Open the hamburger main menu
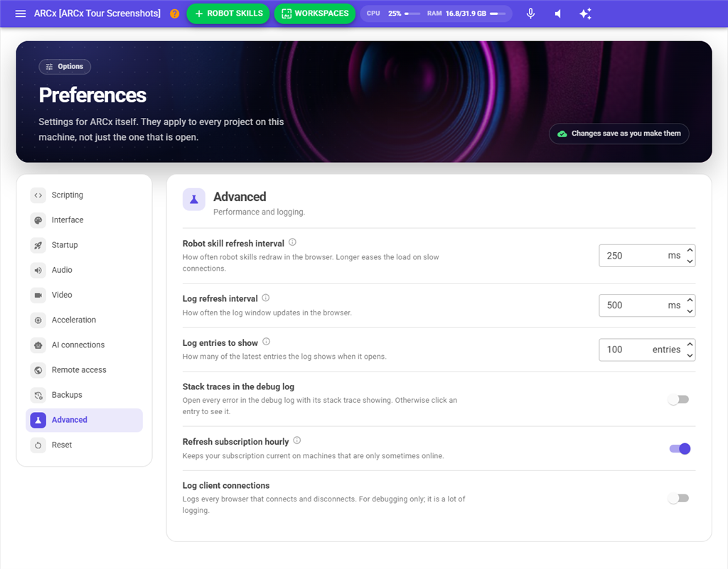Viewport: 728px width, 569px height. click(x=21, y=13)
